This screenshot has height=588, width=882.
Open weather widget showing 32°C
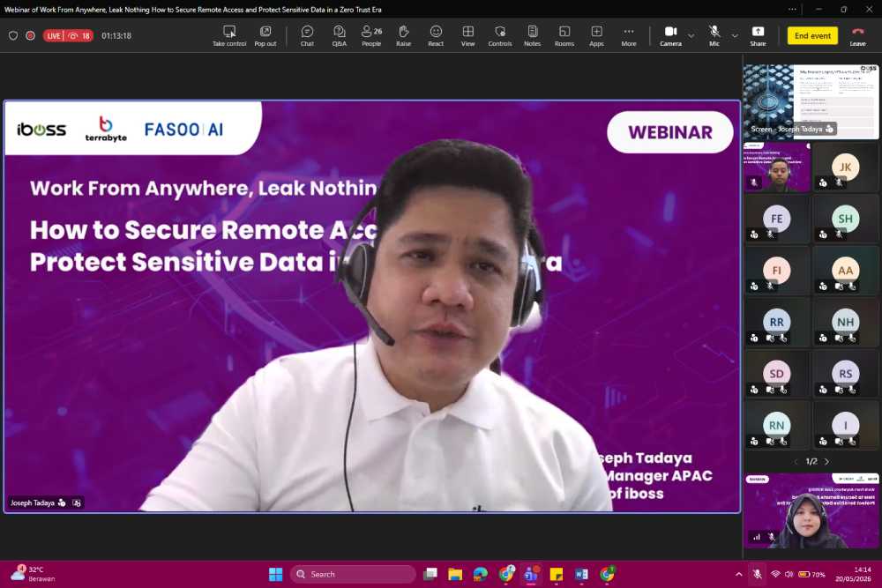click(x=34, y=573)
